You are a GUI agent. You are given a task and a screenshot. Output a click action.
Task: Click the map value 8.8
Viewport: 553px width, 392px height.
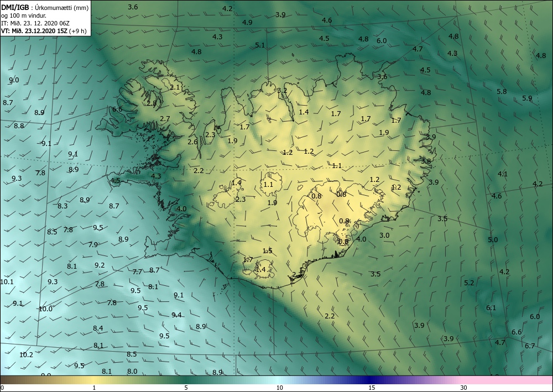[19, 126]
